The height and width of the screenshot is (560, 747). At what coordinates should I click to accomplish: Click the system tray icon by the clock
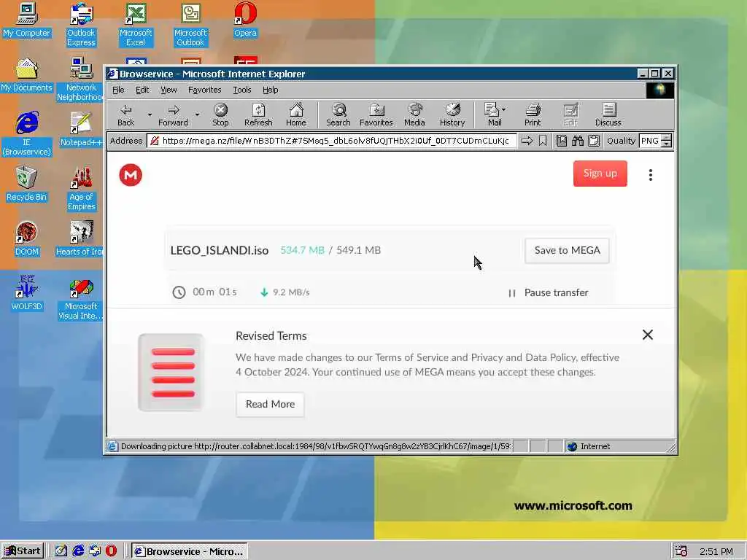681,551
